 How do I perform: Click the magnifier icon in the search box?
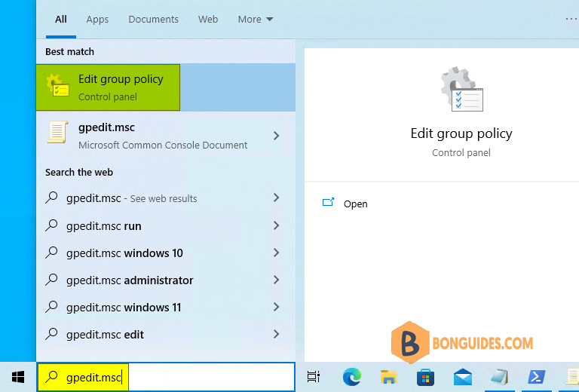[x=52, y=377]
